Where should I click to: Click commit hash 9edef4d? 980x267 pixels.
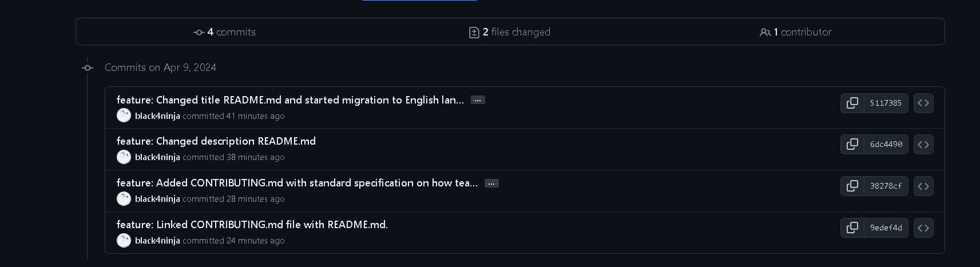(x=886, y=228)
